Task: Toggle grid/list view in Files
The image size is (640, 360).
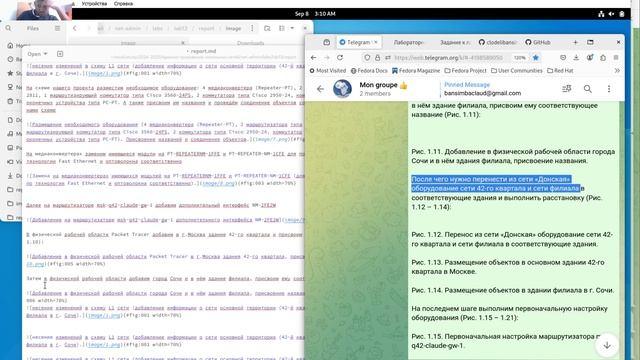Action: tap(282, 28)
